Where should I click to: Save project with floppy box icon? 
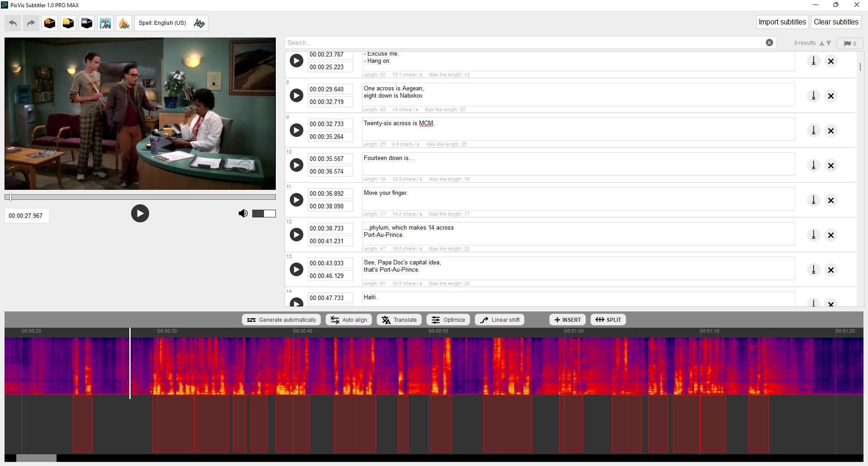(87, 23)
